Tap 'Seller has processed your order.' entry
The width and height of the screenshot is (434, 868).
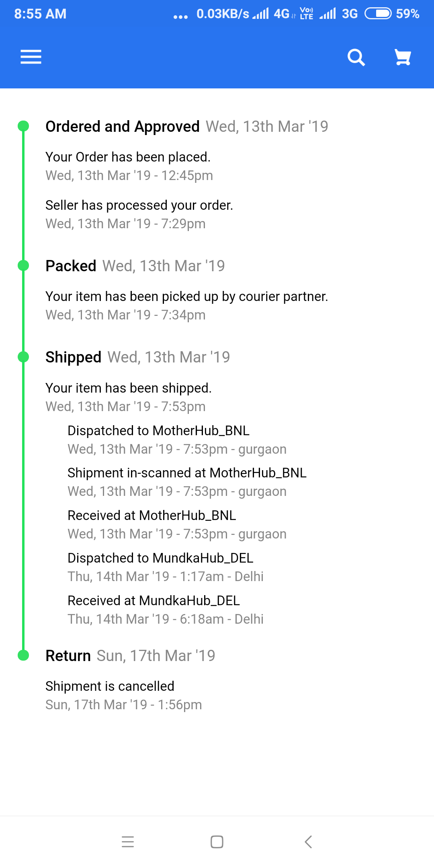click(139, 205)
